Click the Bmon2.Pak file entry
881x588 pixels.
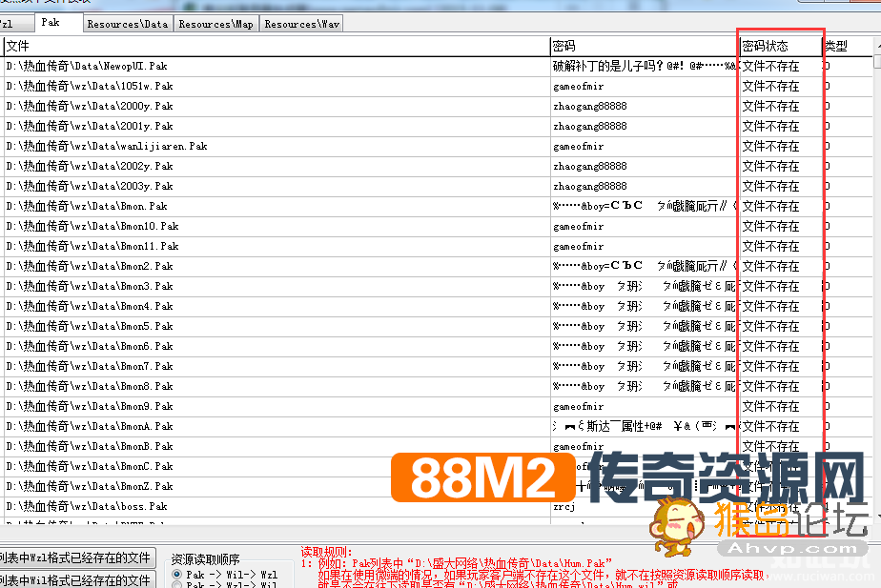pos(90,266)
